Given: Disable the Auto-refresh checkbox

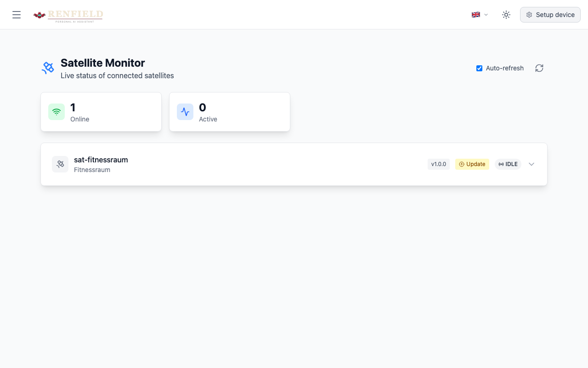Looking at the screenshot, I should (x=479, y=68).
